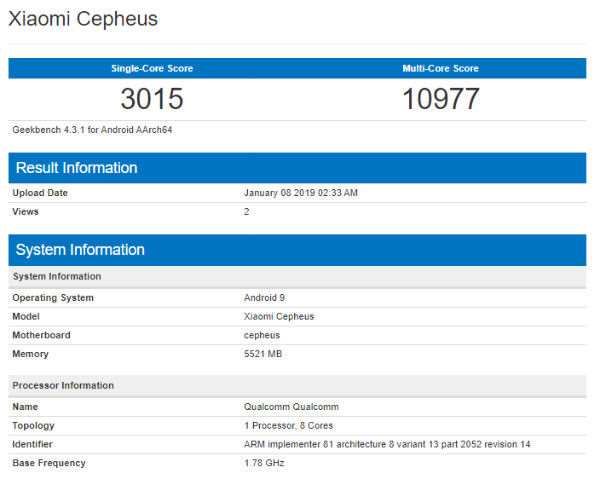Select the Upload Date value January 08 2019
The image size is (600, 479).
301,193
